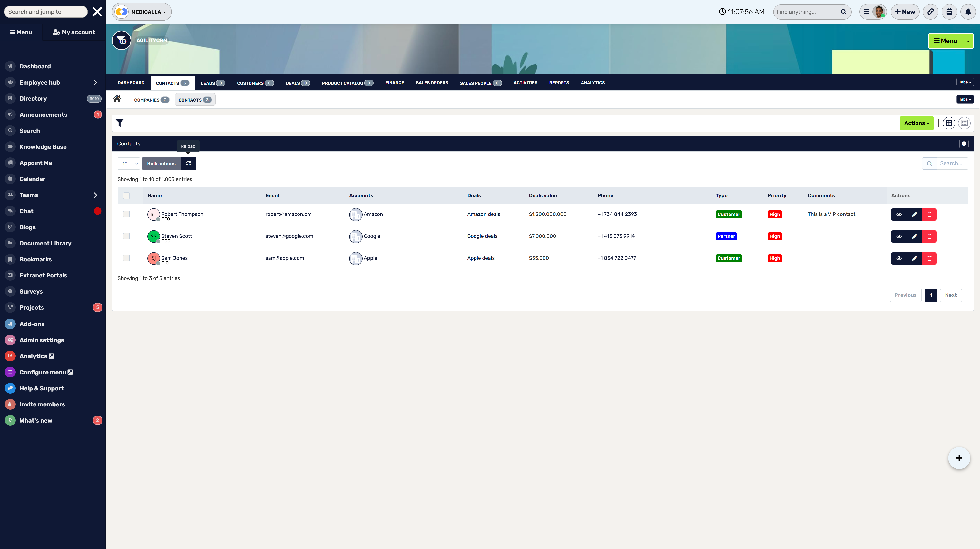Delete Sam Jones with the trash icon
Screen dimensions: 980x549
930,258
